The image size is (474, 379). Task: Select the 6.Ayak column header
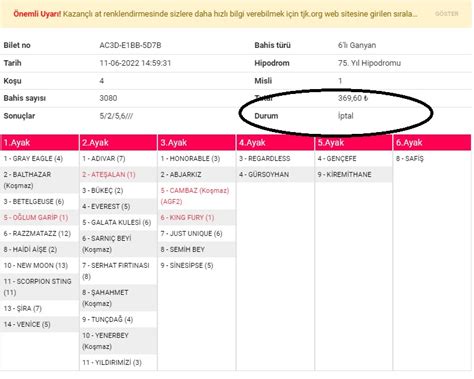pos(432,143)
